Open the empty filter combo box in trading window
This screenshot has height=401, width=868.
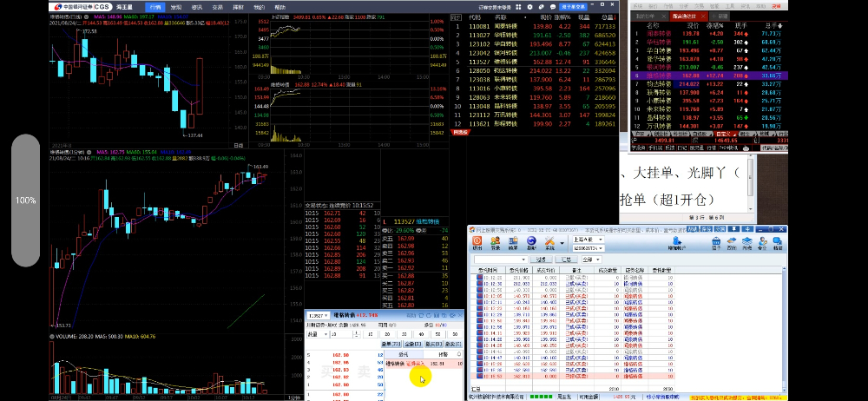click(x=501, y=260)
